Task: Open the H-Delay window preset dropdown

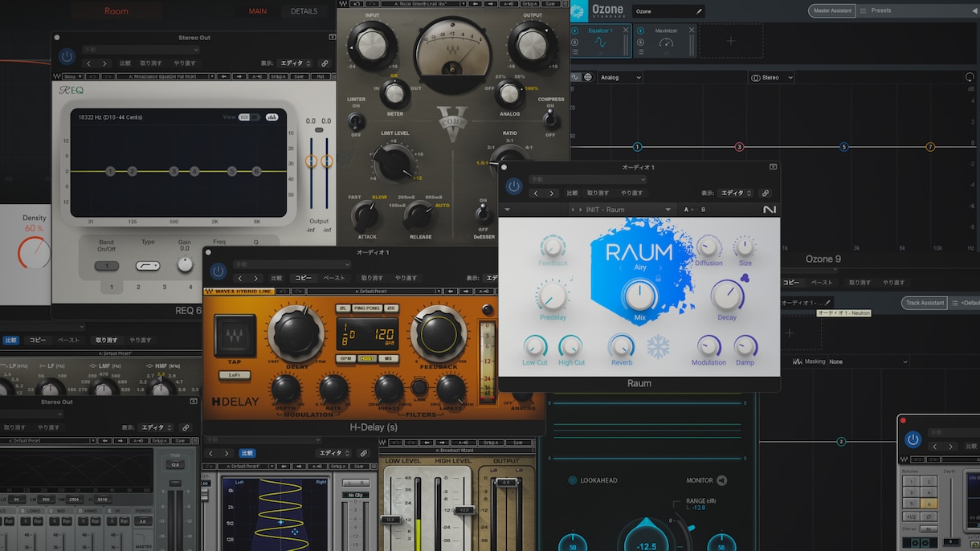Action: pos(292,263)
